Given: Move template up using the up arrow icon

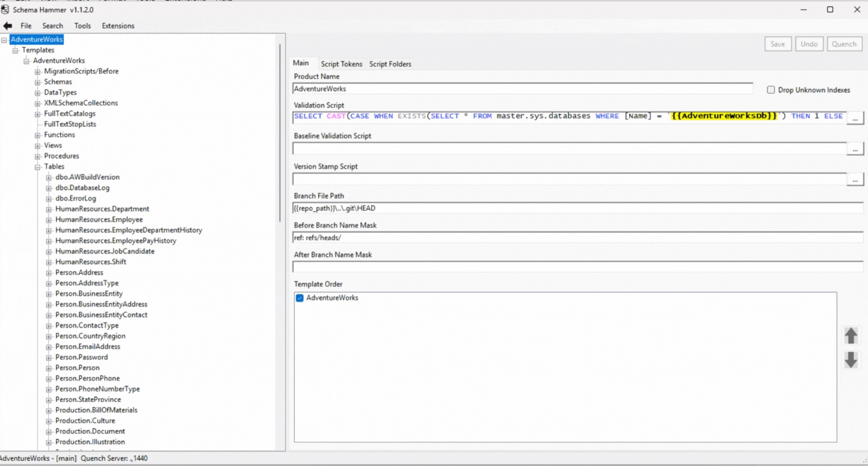Looking at the screenshot, I should (851, 336).
